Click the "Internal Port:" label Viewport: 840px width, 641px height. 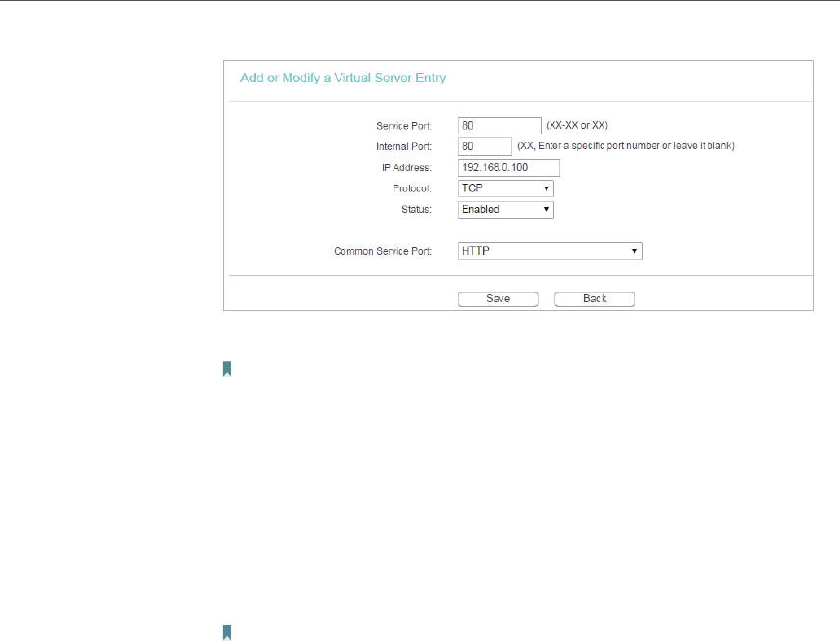tap(403, 146)
